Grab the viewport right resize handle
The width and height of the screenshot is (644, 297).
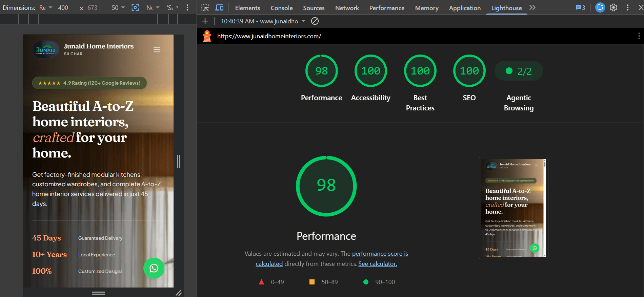[178, 161]
